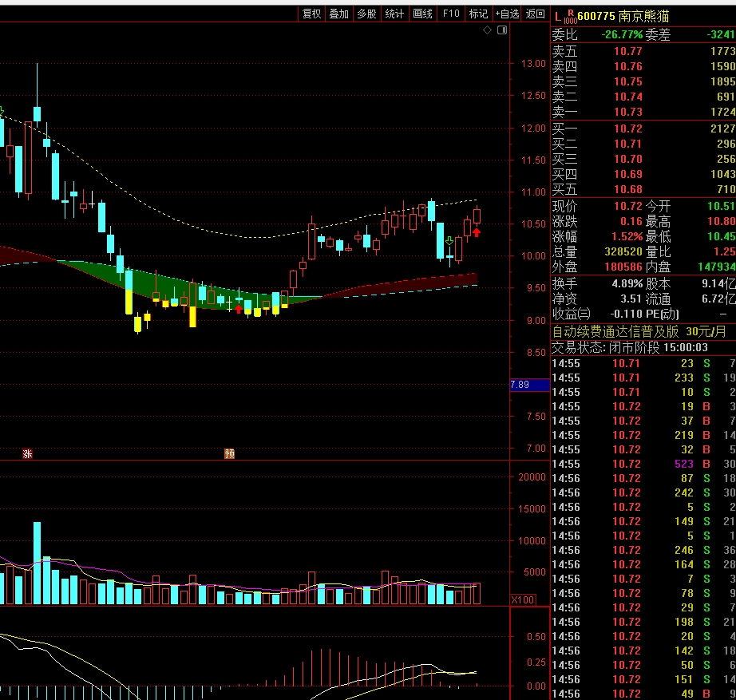Click 换手 value 4.89%

point(627,283)
